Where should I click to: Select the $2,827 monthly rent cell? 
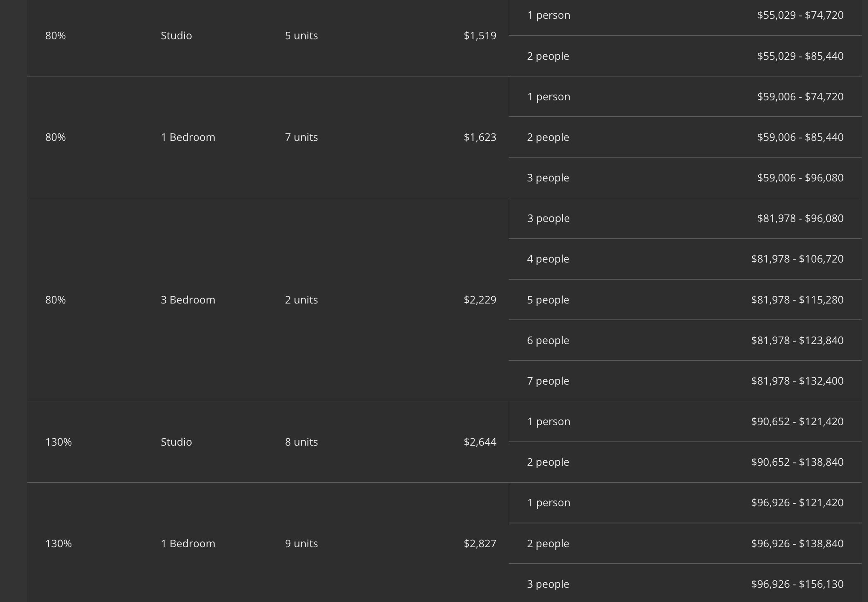point(480,543)
